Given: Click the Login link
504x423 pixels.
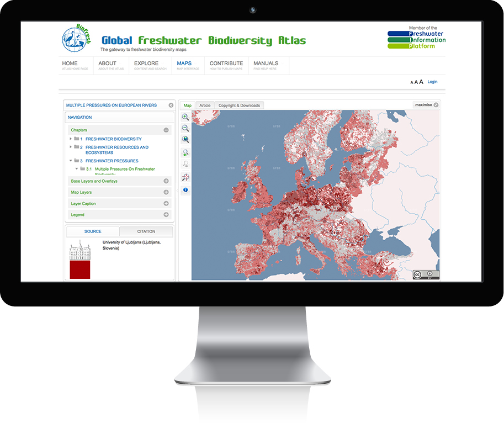Looking at the screenshot, I should [432, 81].
